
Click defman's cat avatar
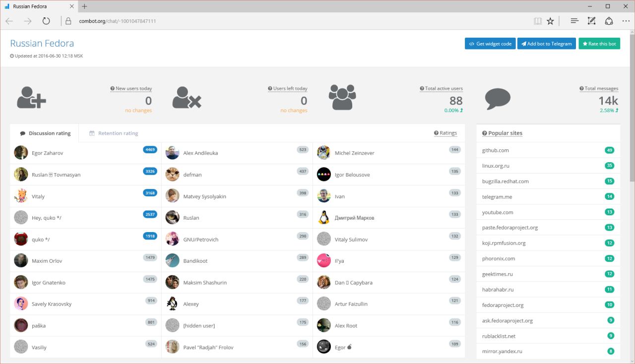[x=172, y=175]
